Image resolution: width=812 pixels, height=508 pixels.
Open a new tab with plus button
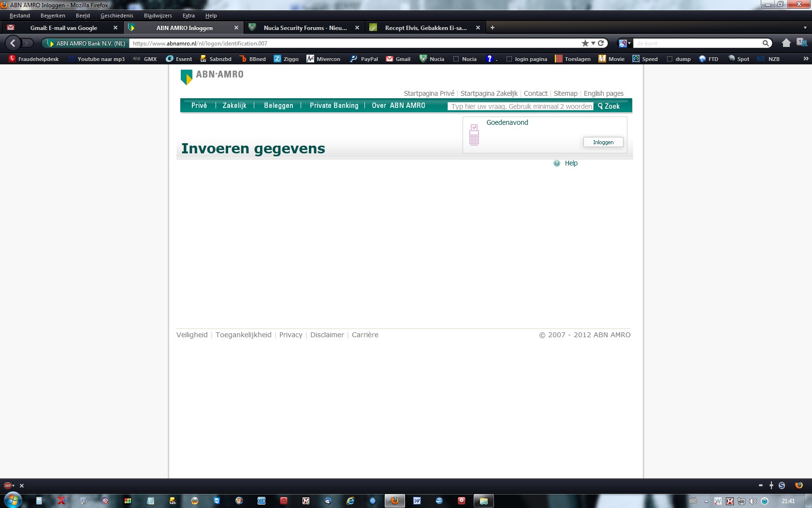point(493,28)
